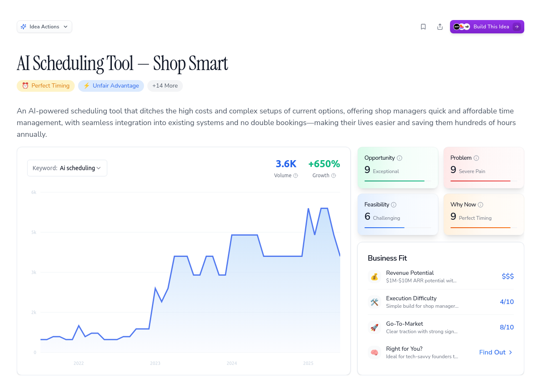Click the Feasibility score progress bar
This screenshot has height=392, width=541.
pyautogui.click(x=398, y=228)
